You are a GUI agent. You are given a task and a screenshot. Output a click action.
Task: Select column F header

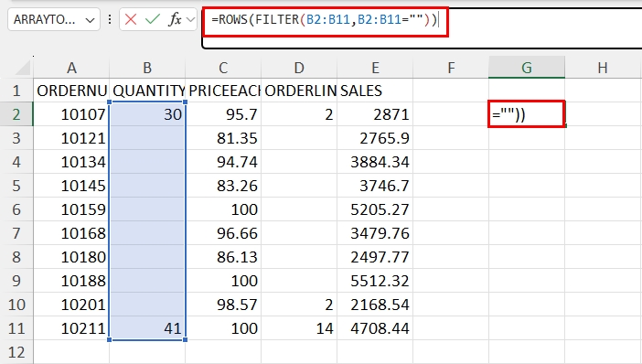click(451, 68)
